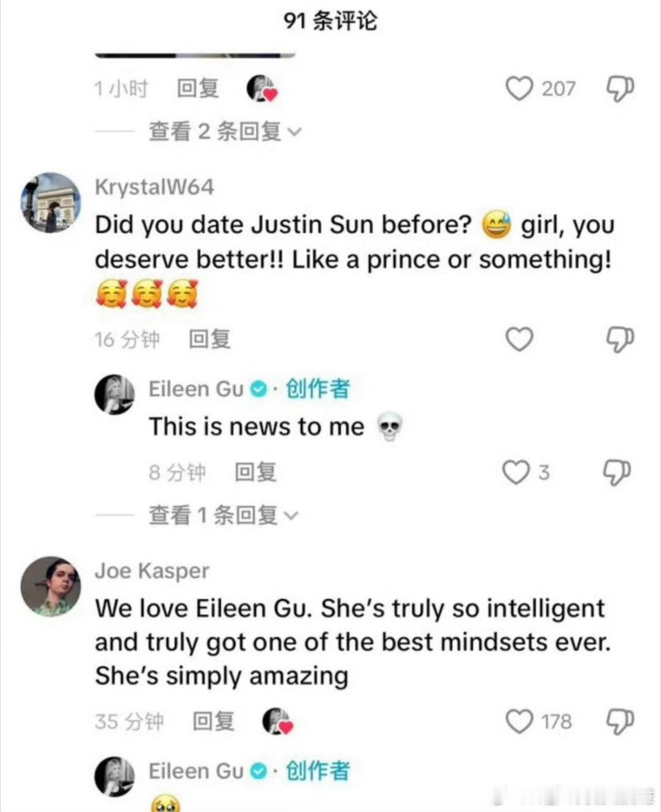Tap creator-liked badge next to 1 小时 reply

pyautogui.click(x=262, y=89)
